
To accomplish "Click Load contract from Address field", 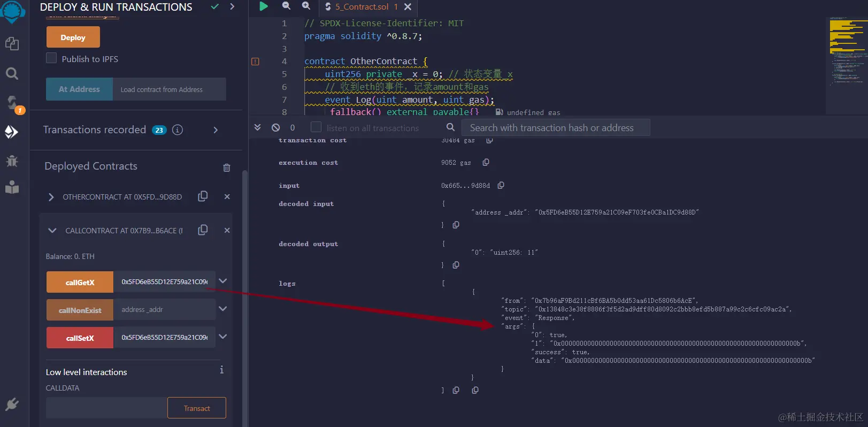I will (x=170, y=89).
